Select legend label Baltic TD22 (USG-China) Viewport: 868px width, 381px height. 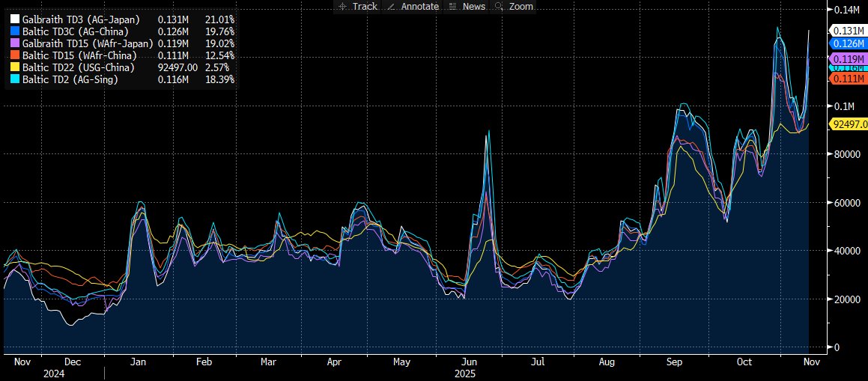[78, 67]
